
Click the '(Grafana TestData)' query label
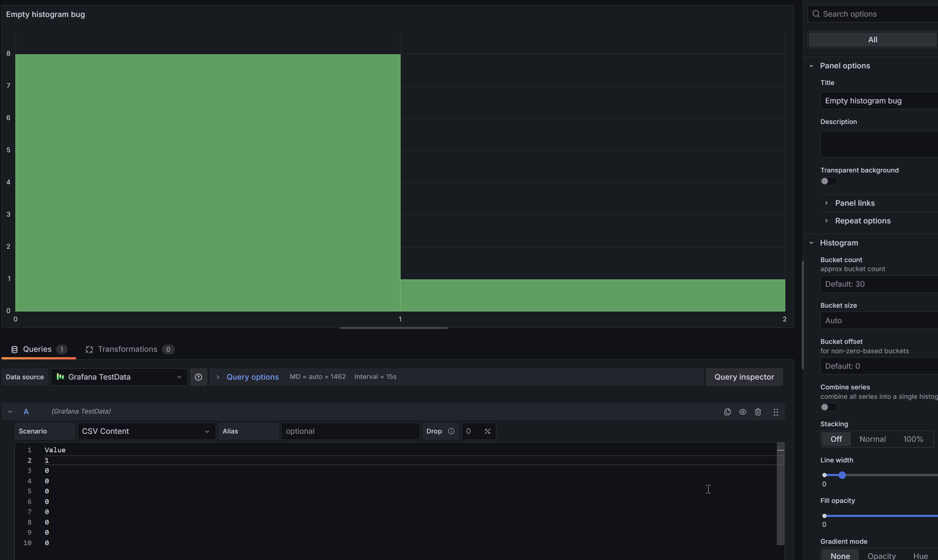pyautogui.click(x=81, y=411)
